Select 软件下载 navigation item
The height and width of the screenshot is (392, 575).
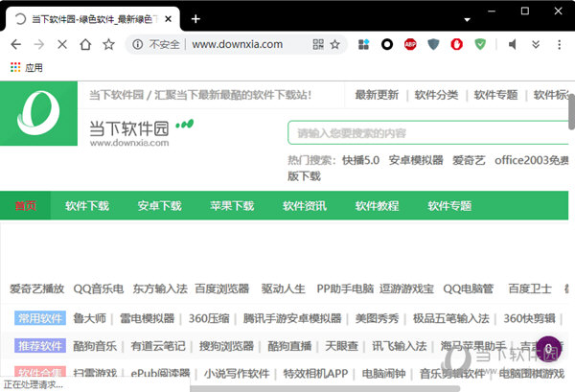click(x=87, y=205)
